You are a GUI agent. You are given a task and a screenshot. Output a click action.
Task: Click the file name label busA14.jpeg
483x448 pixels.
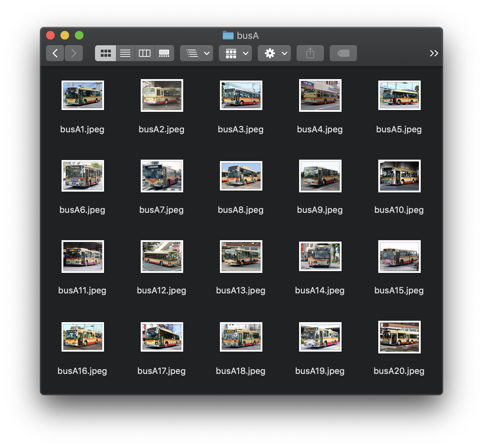tap(320, 291)
